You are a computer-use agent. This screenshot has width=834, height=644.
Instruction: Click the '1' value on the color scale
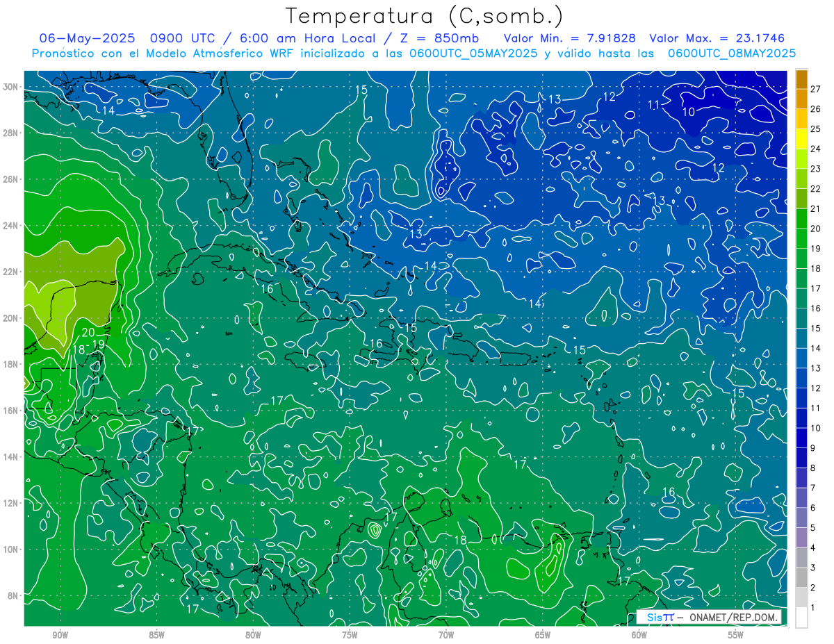click(813, 608)
